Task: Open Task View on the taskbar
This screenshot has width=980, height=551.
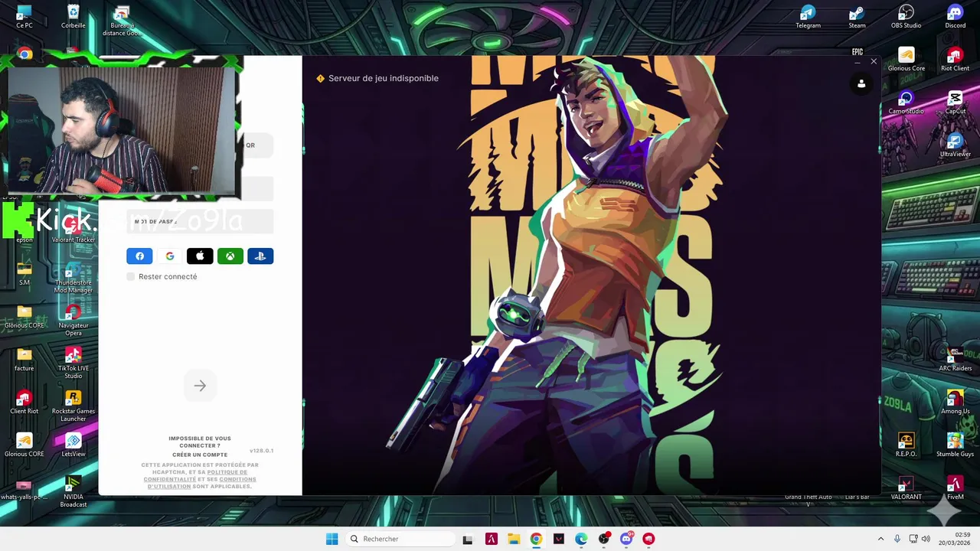Action: pos(468,539)
